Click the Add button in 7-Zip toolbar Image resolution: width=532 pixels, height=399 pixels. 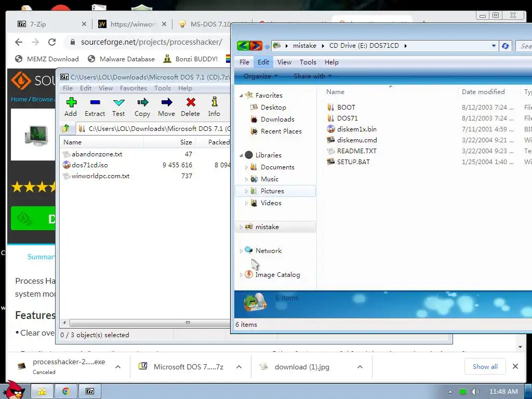point(71,107)
